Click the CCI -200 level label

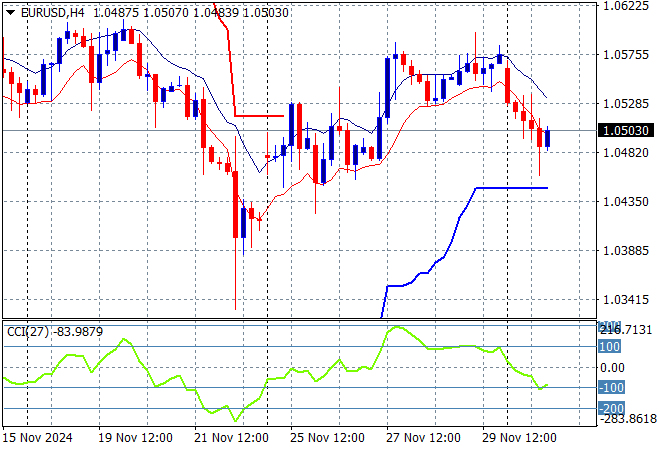(x=612, y=408)
